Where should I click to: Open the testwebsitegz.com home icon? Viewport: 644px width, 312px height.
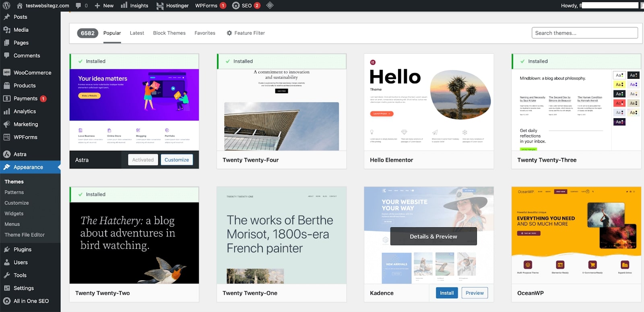coord(20,6)
